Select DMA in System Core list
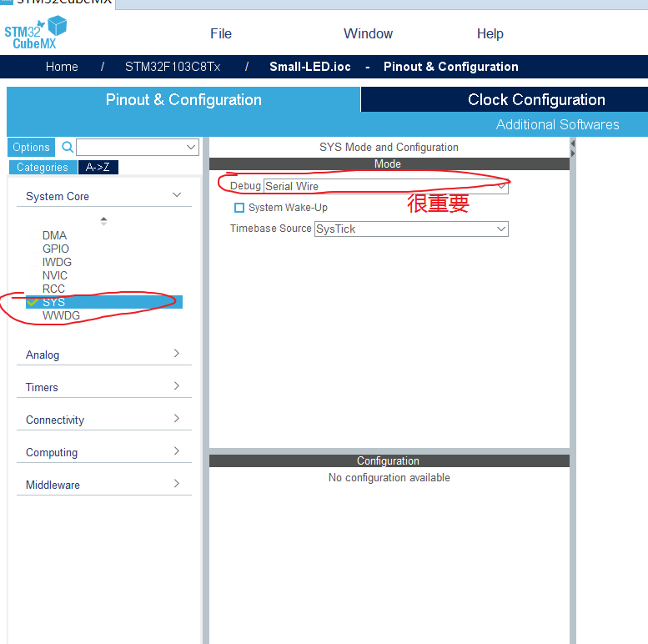The image size is (648, 644). coord(54,235)
